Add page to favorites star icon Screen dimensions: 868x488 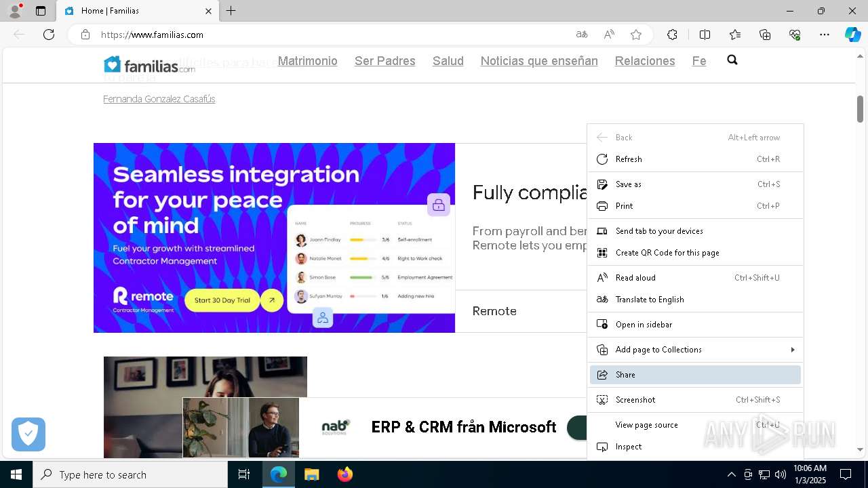[x=636, y=35]
